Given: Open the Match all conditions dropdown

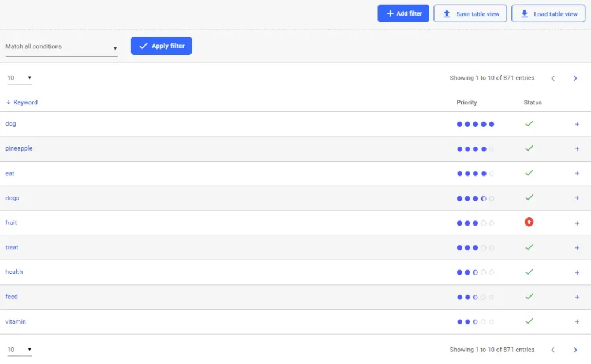Looking at the screenshot, I should (x=61, y=47).
